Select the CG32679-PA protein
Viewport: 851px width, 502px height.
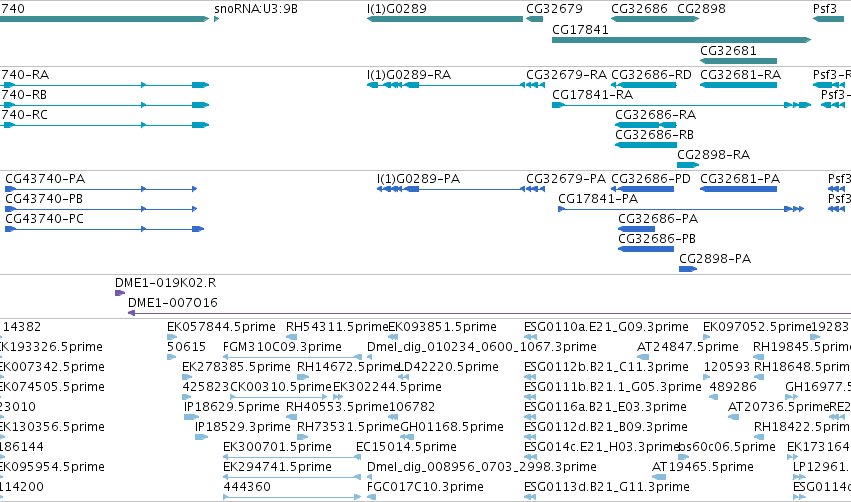coord(535,189)
